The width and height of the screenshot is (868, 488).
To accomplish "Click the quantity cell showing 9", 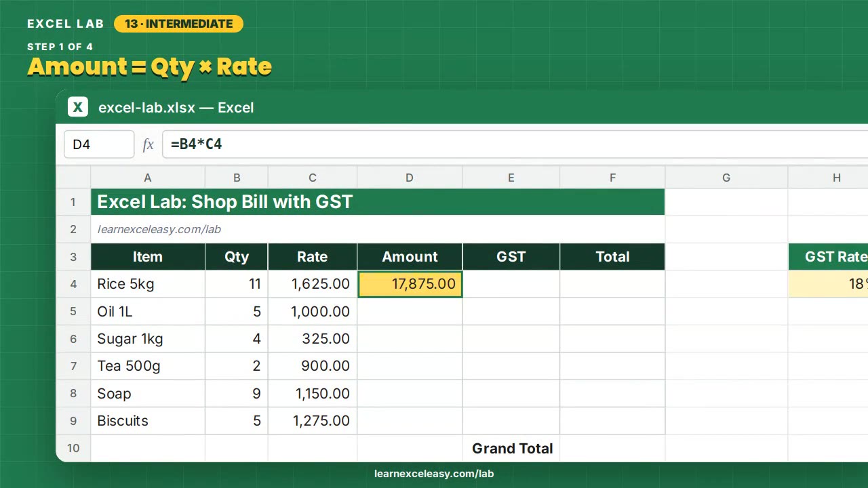I will [237, 394].
